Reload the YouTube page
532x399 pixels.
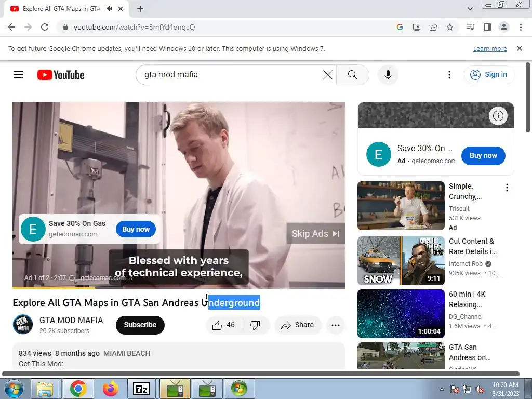click(x=45, y=27)
